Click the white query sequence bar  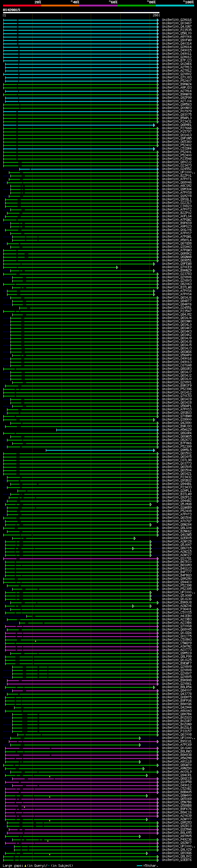(x=81, y=13)
